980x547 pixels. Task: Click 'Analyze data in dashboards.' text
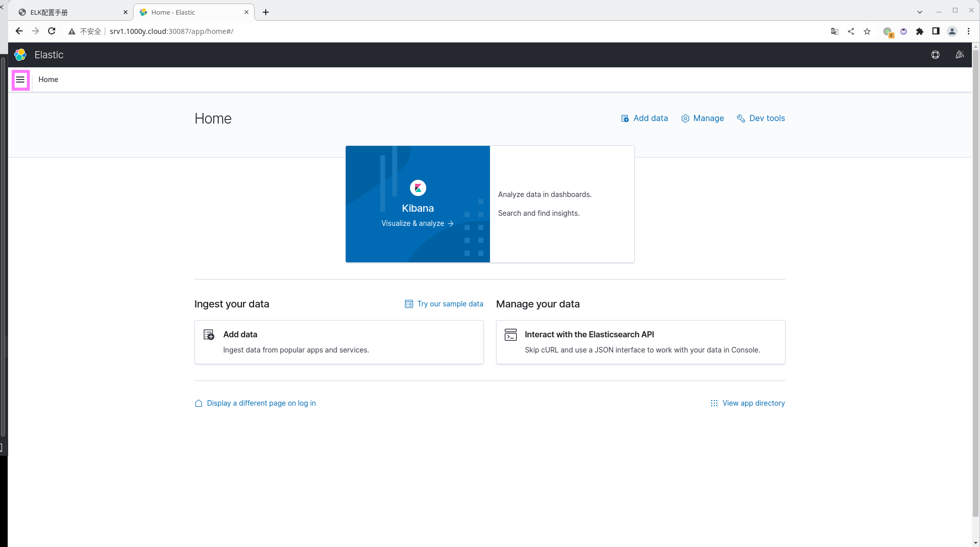point(545,194)
